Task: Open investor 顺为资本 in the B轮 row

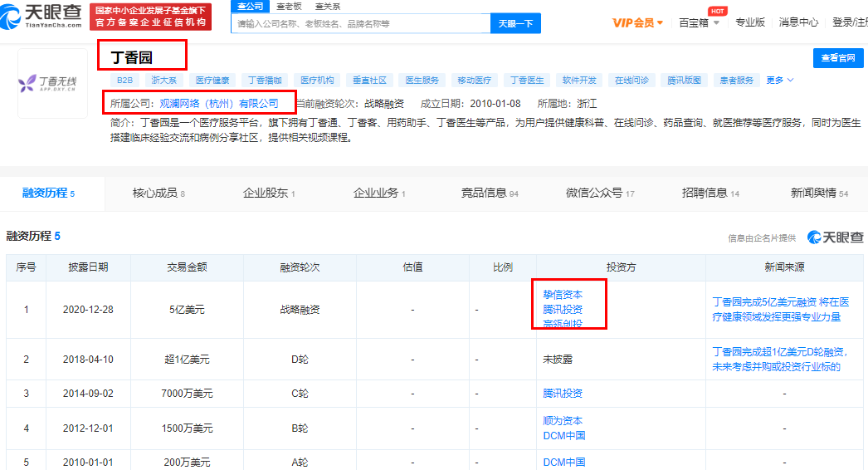Action: pyautogui.click(x=563, y=421)
